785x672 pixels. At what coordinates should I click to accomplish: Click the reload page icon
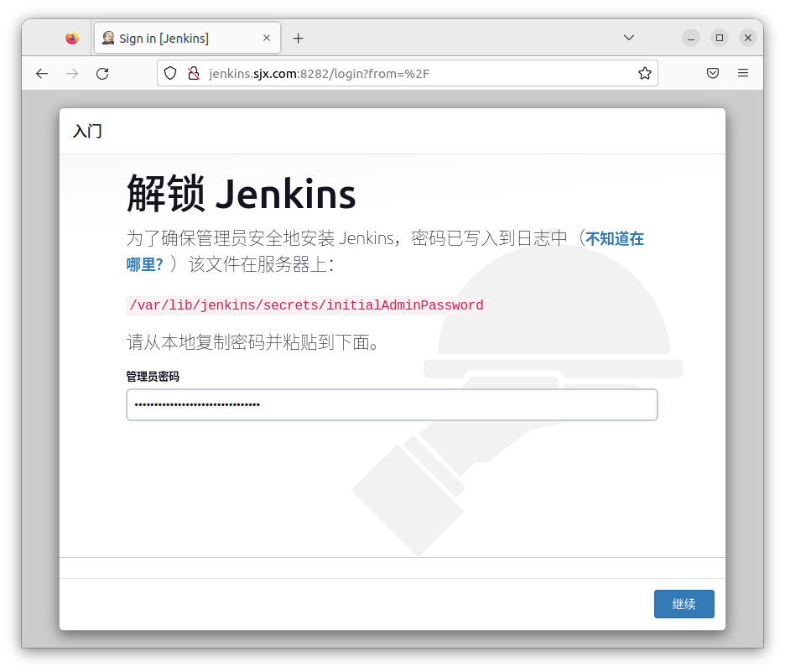point(102,73)
